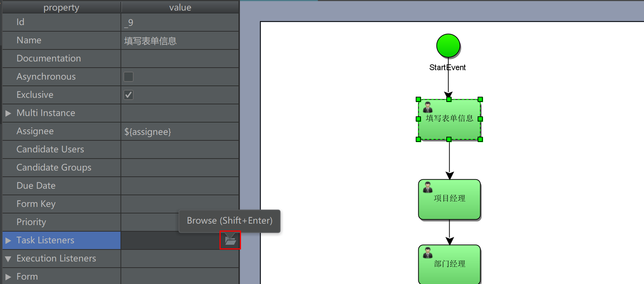Select the Asynchronous property label

click(46, 77)
